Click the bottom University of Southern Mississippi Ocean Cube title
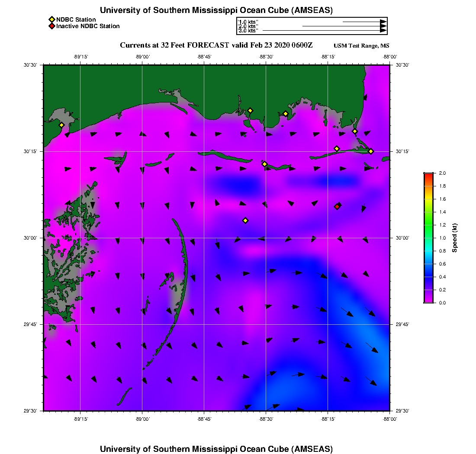This screenshot has height=454, width=476. (216, 449)
